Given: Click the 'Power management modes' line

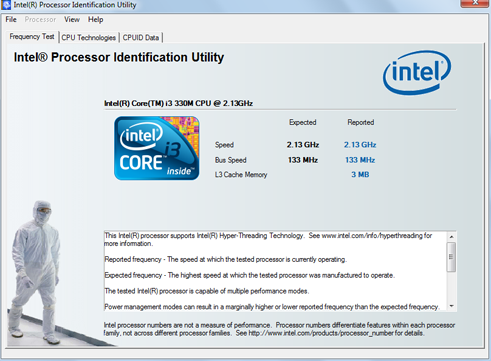Looking at the screenshot, I should (272, 307).
